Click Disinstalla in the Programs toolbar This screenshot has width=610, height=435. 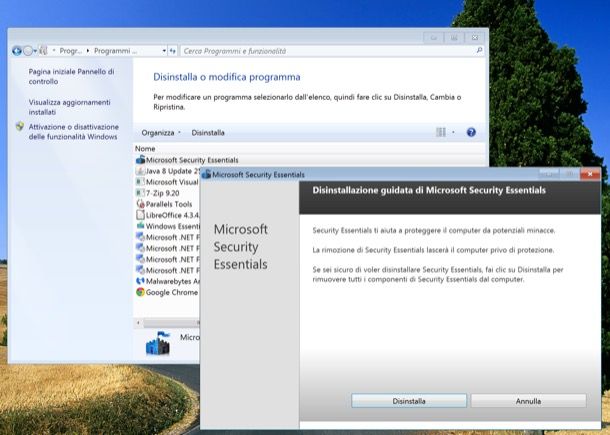tap(208, 133)
